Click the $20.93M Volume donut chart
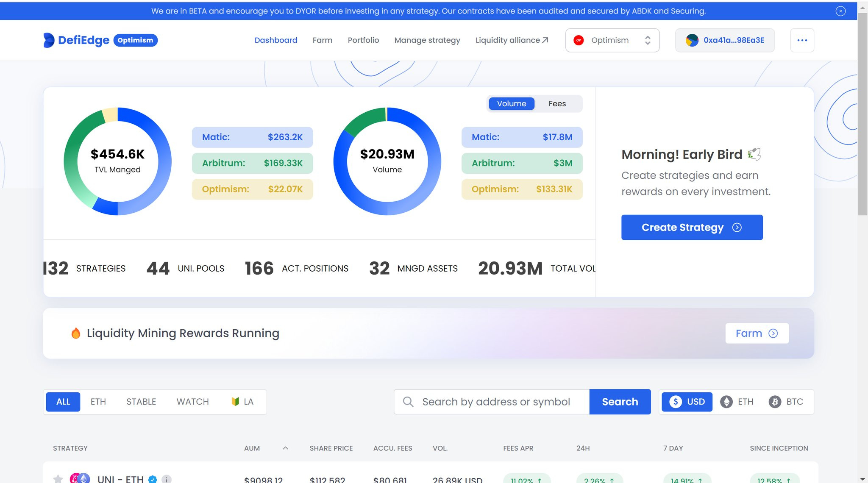This screenshot has width=868, height=483. [387, 161]
